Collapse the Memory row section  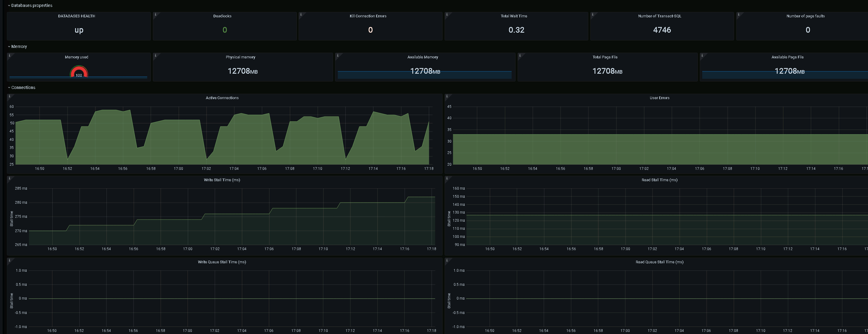click(17, 46)
